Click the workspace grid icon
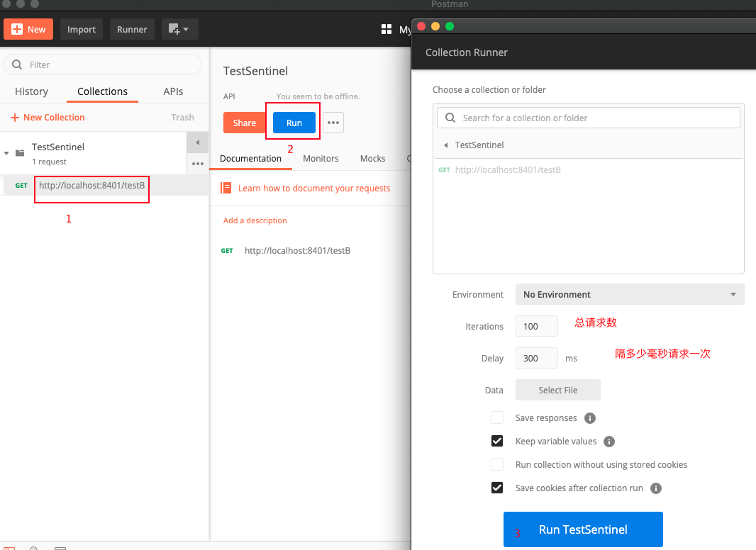 click(387, 29)
